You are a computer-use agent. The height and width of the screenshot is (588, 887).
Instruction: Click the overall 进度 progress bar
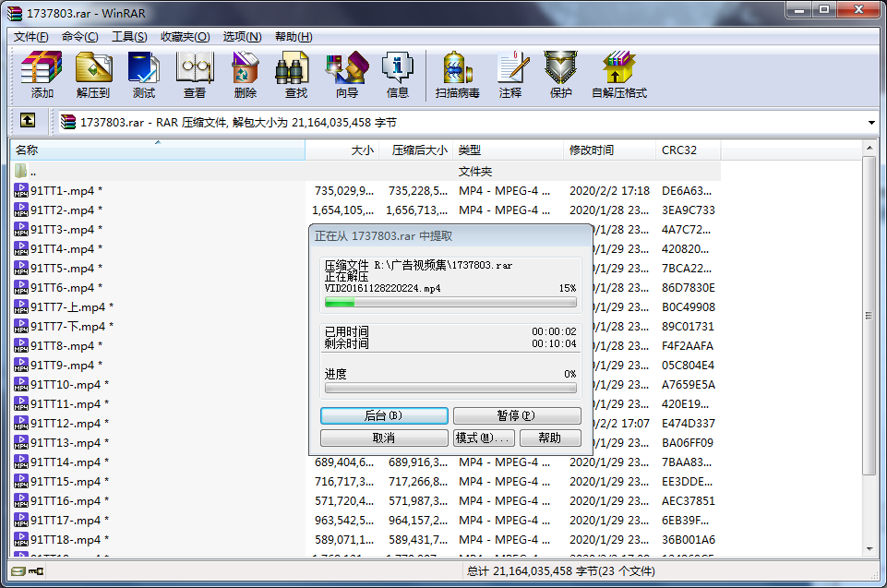click(450, 389)
